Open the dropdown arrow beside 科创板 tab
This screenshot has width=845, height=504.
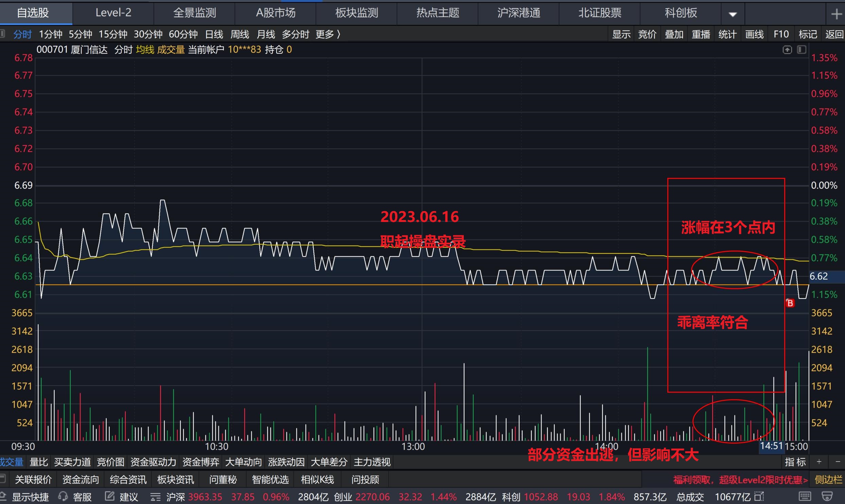tap(733, 14)
